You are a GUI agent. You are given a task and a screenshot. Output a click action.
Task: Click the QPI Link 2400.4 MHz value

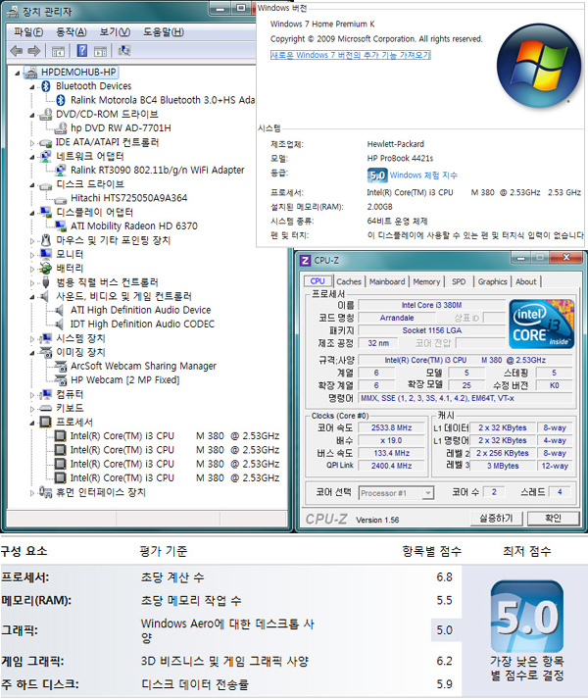pos(392,466)
